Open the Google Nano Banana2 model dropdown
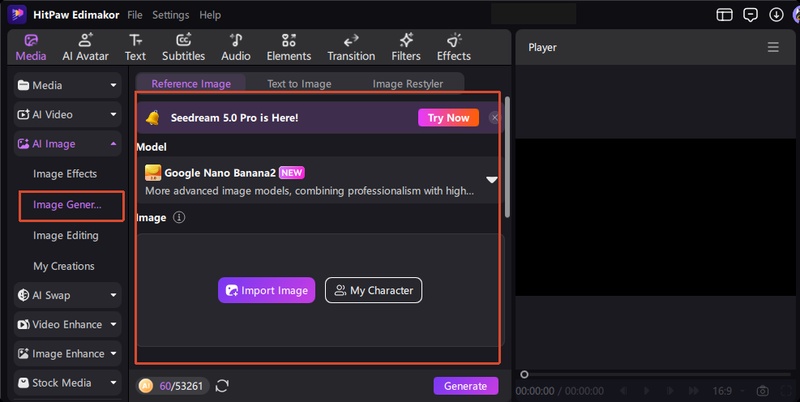Screen dimensions: 800x402 coord(491,180)
